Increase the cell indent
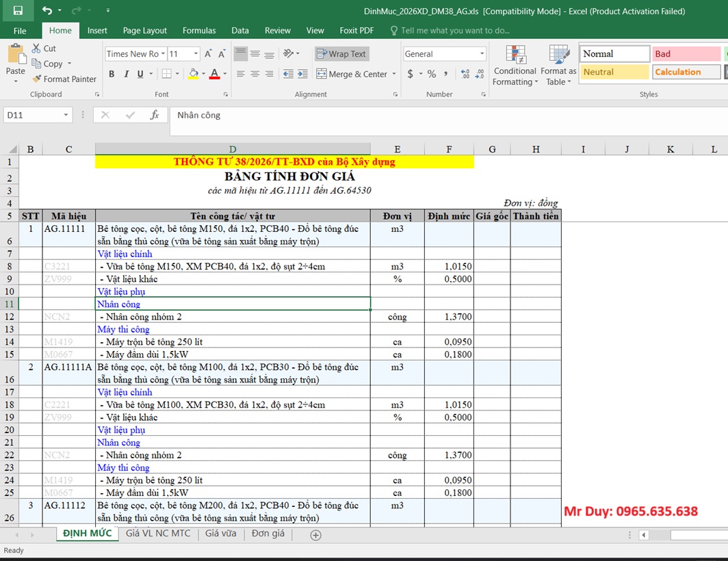This screenshot has width=728, height=561. pos(302,74)
